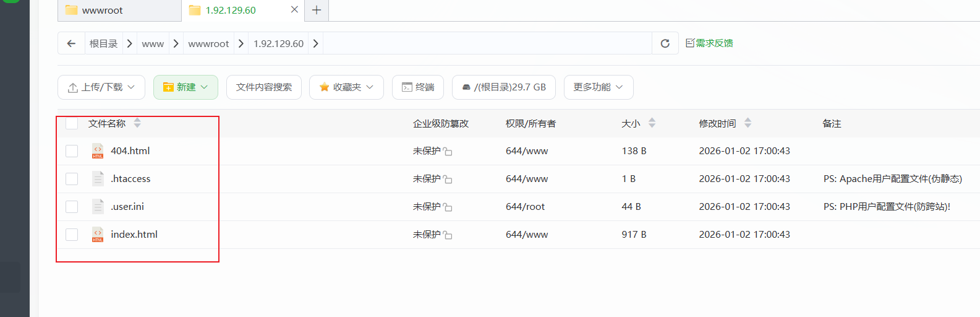Open the 需求反馈 feedback link

[x=709, y=43]
